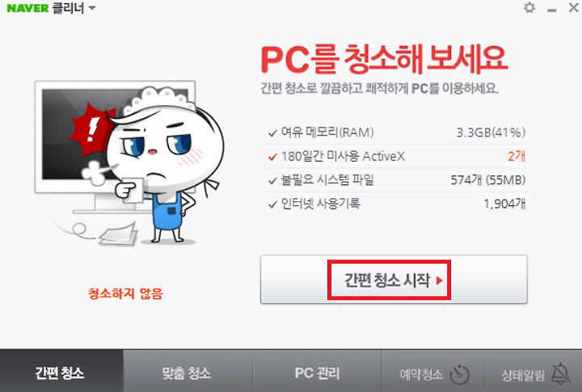This screenshot has width=582, height=392.
Task: Toggle the 여유 메모리(RAM) check mark
Action: tap(272, 133)
